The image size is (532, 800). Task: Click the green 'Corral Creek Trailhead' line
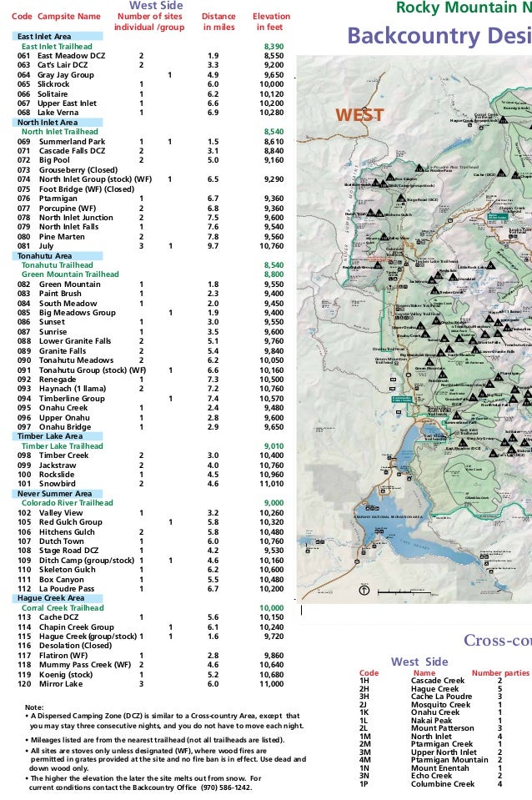[x=63, y=608]
